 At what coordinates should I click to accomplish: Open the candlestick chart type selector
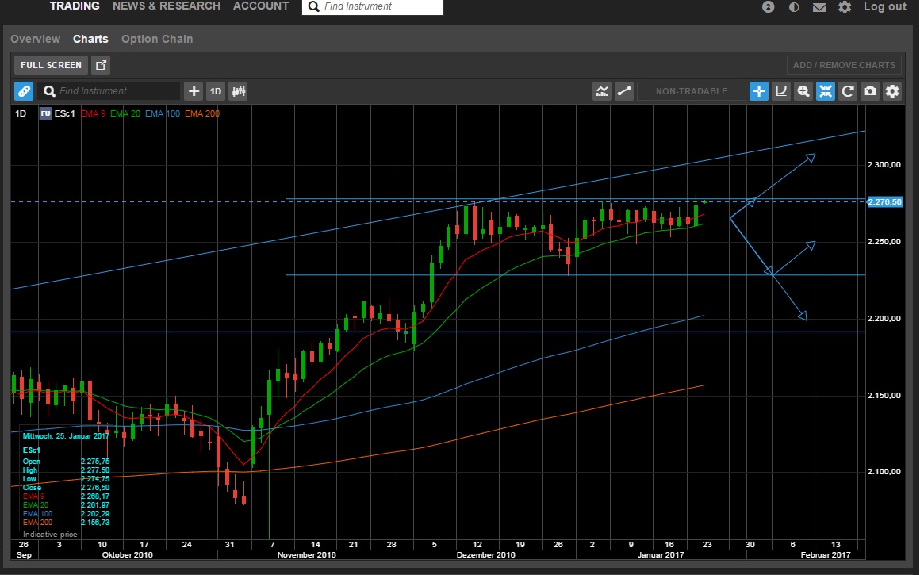click(238, 91)
